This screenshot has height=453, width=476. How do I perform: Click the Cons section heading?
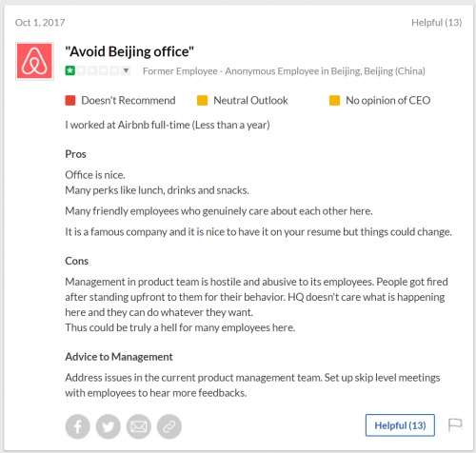pyautogui.click(x=77, y=261)
